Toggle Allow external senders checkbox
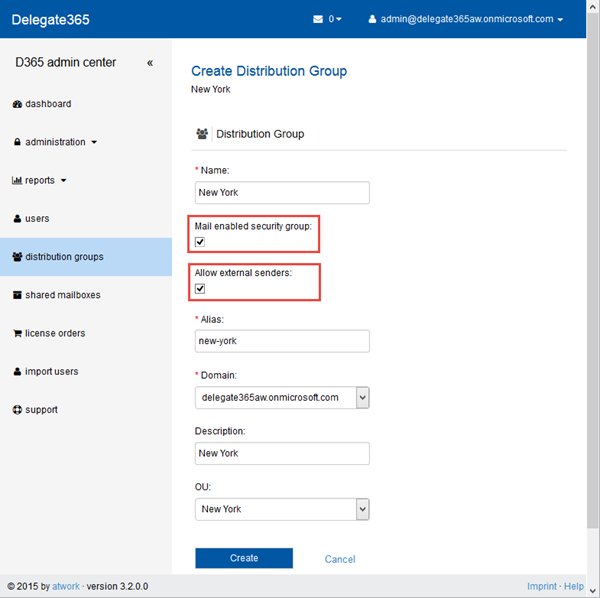Image resolution: width=600 pixels, height=598 pixels. [x=200, y=289]
